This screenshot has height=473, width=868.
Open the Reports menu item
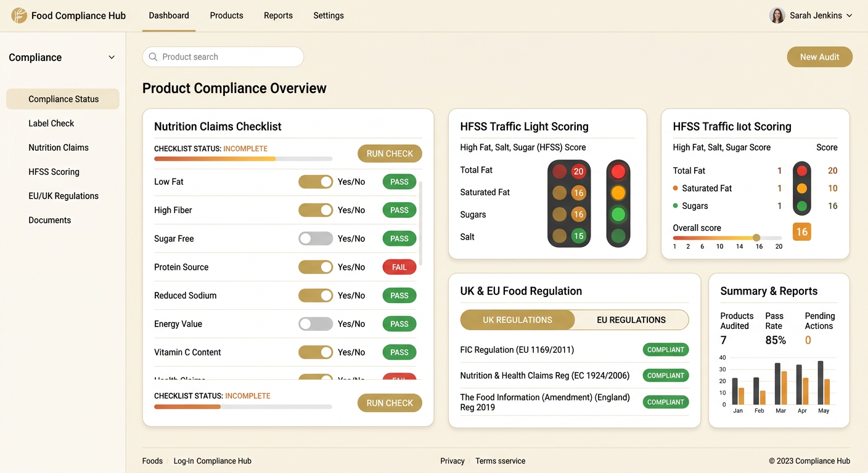[x=278, y=15]
